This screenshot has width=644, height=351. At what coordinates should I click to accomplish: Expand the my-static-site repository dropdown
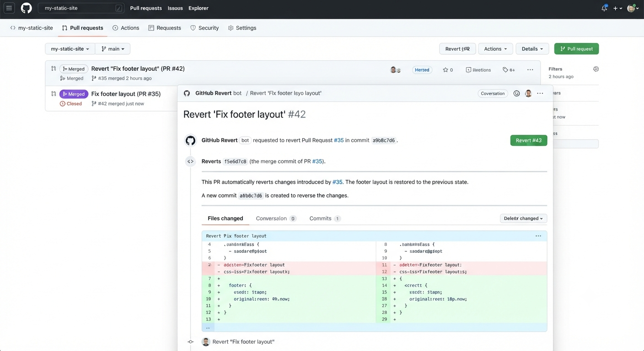tap(70, 49)
